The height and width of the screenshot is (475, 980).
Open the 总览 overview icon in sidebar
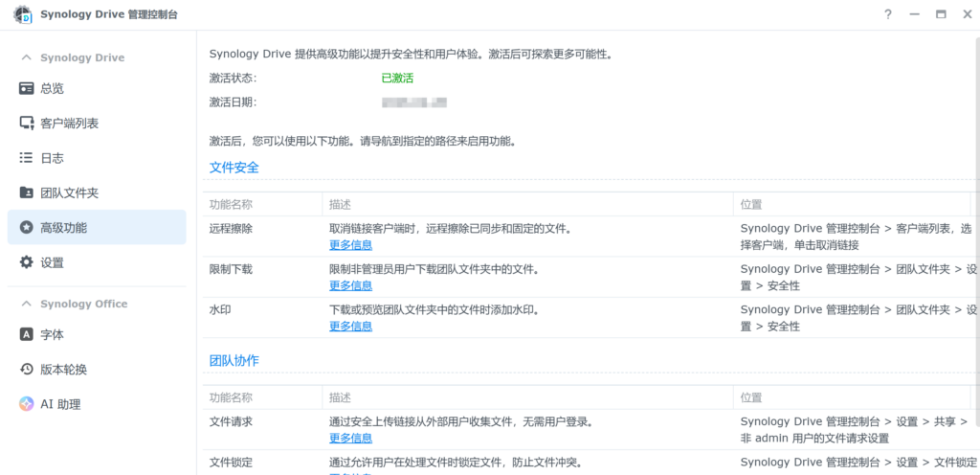pos(27,88)
